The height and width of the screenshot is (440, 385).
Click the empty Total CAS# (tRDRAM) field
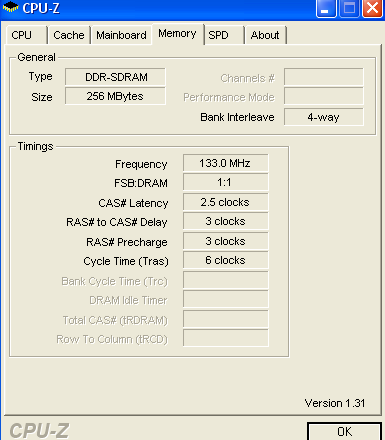(x=225, y=319)
